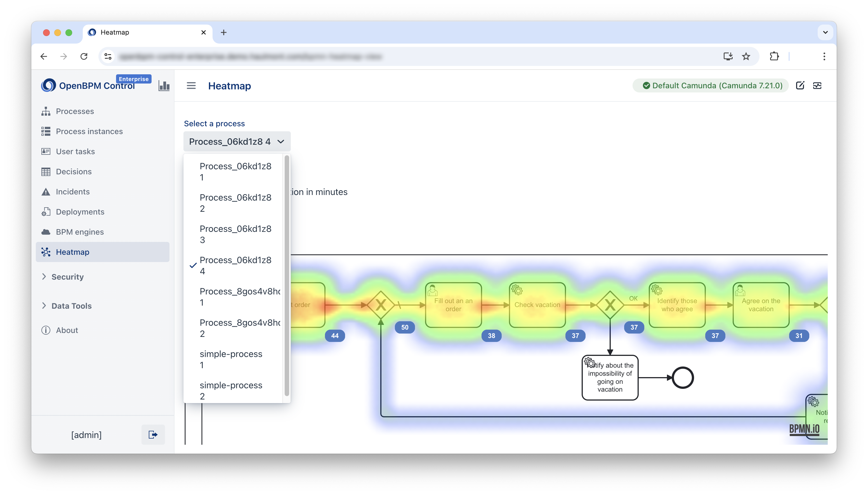The width and height of the screenshot is (868, 495).
Task: Open browser extensions puzzle icon
Action: pyautogui.click(x=774, y=56)
